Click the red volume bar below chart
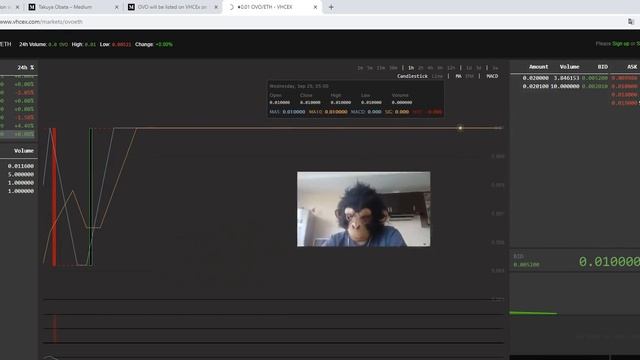This screenshot has height=360, width=640. point(54,329)
